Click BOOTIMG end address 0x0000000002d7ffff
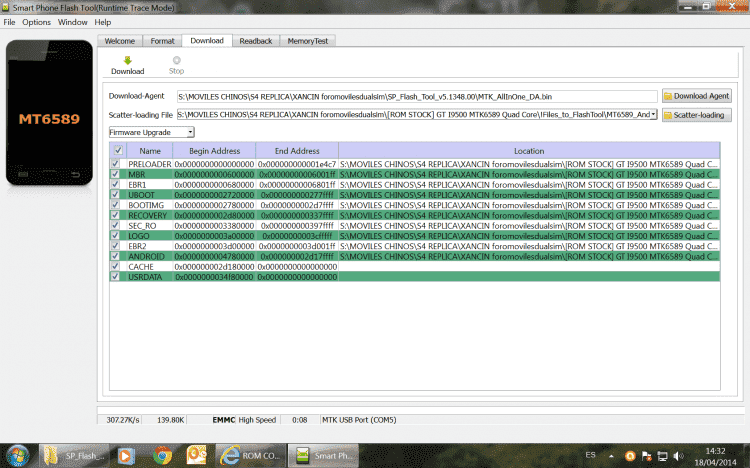Viewport: 750px width, 468px height. click(x=297, y=205)
